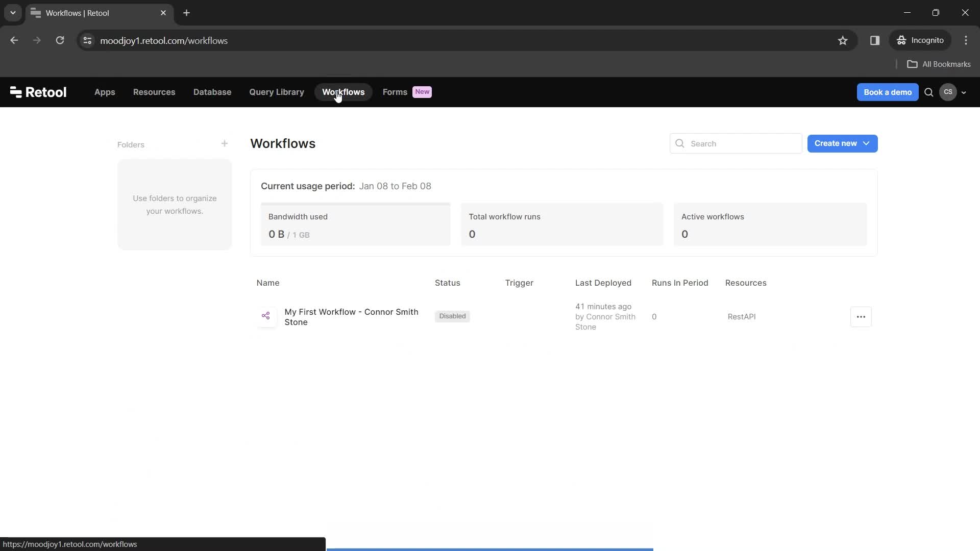
Task: Click the Book a demo button
Action: click(x=887, y=92)
